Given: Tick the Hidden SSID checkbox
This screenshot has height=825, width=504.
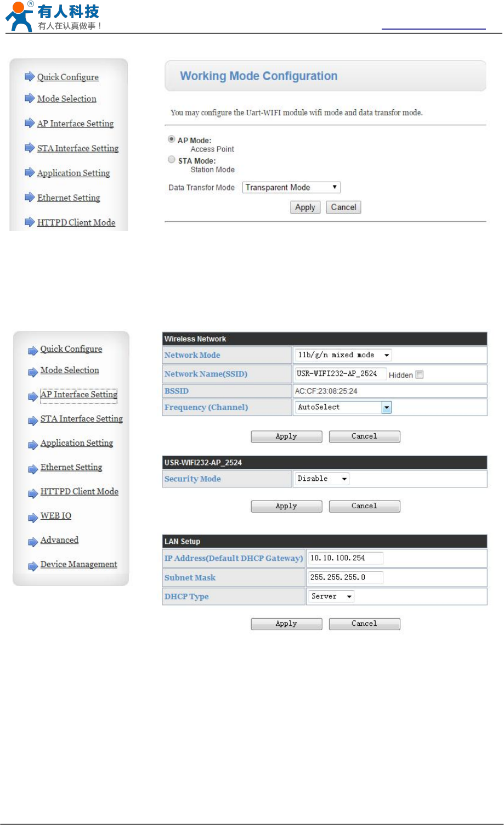Looking at the screenshot, I should point(420,375).
